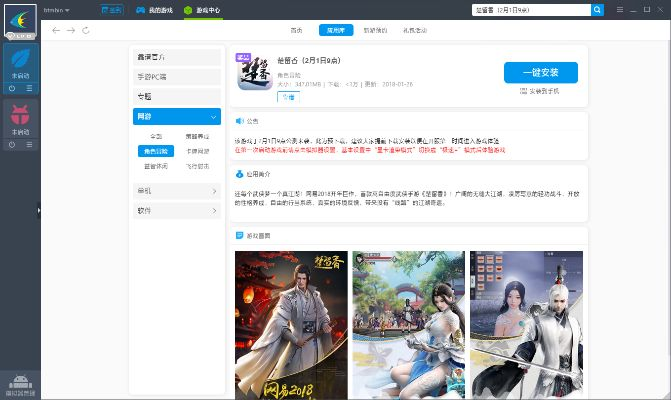Select the red Android bug emulator instance
This screenshot has height=400, width=671.
click(x=21, y=119)
